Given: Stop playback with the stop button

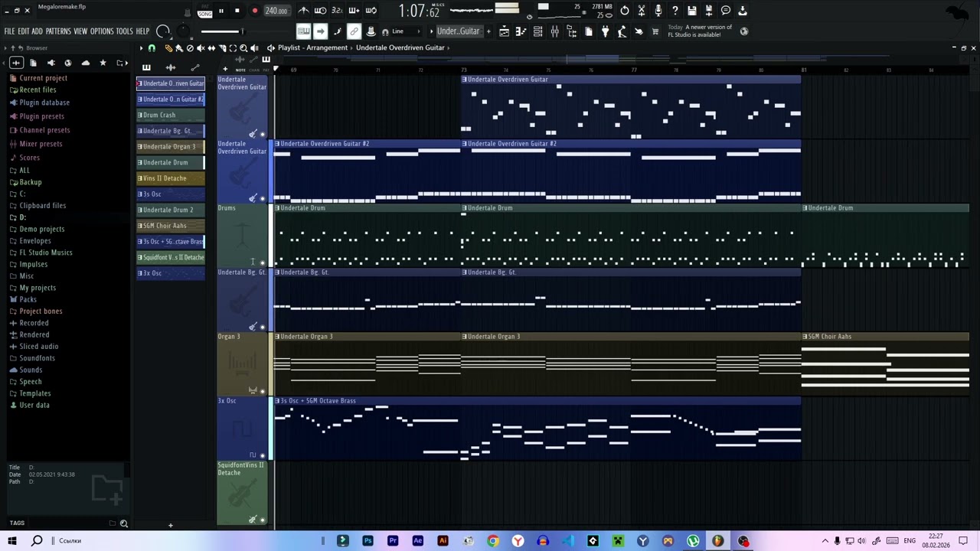Looking at the screenshot, I should pyautogui.click(x=237, y=11).
